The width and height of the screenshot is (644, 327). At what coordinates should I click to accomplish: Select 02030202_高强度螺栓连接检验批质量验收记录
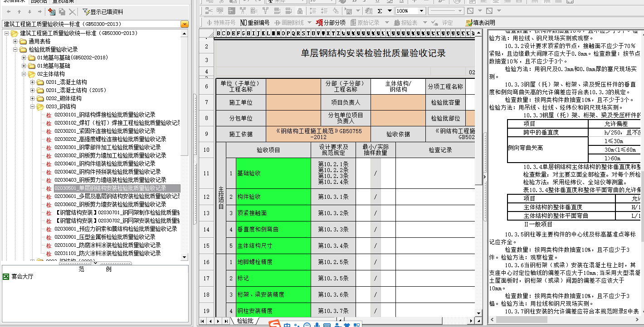point(110,139)
